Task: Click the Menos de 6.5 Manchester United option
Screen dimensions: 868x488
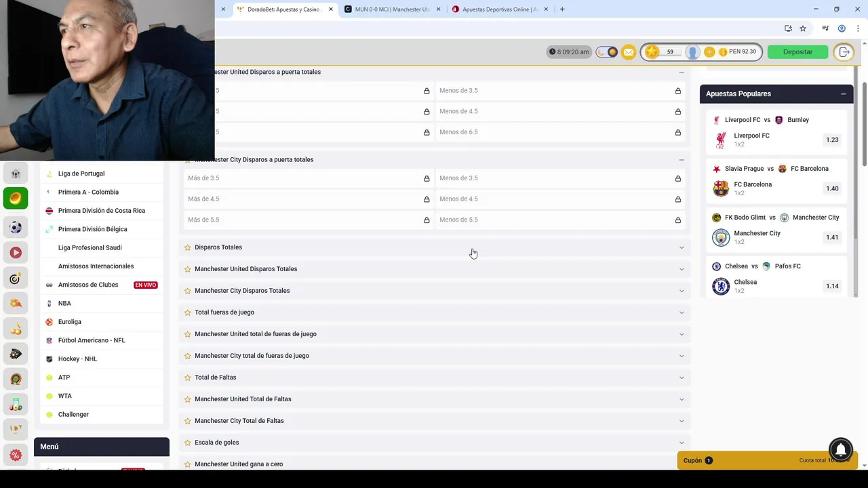Action: [x=560, y=132]
